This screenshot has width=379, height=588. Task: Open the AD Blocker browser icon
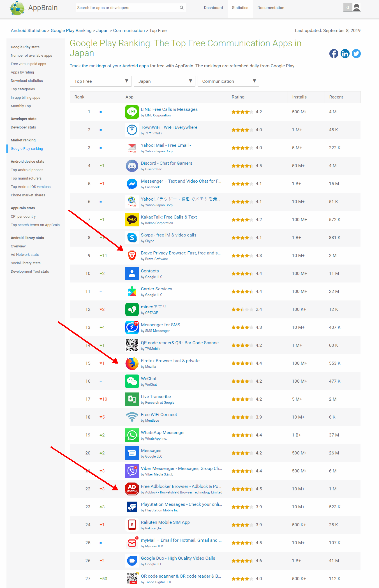coord(132,489)
